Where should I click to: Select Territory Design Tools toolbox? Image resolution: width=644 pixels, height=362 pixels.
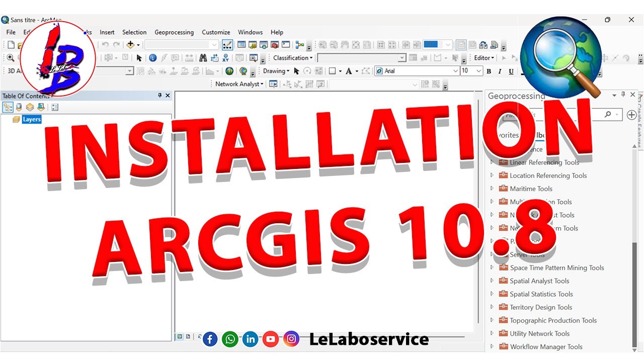[541, 307]
